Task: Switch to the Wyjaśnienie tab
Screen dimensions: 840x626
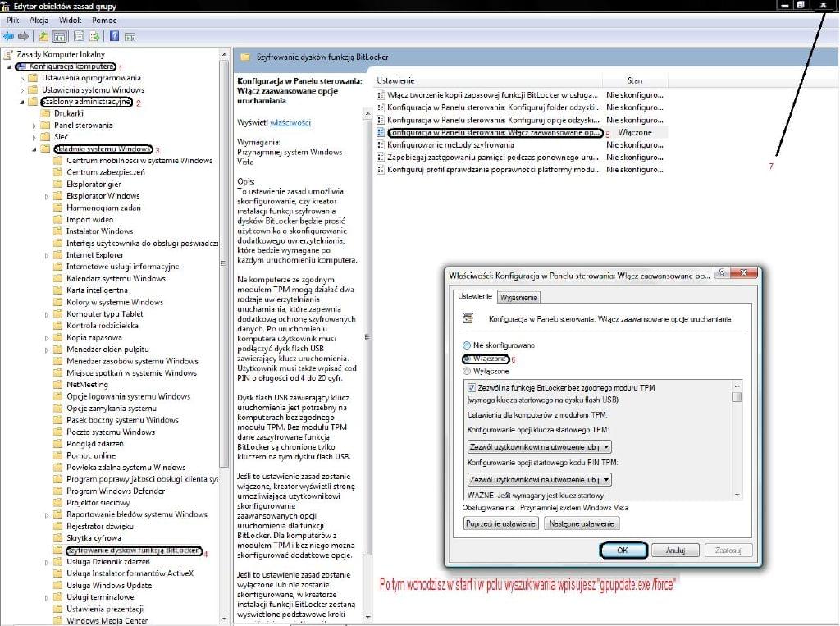Action: 518,297
